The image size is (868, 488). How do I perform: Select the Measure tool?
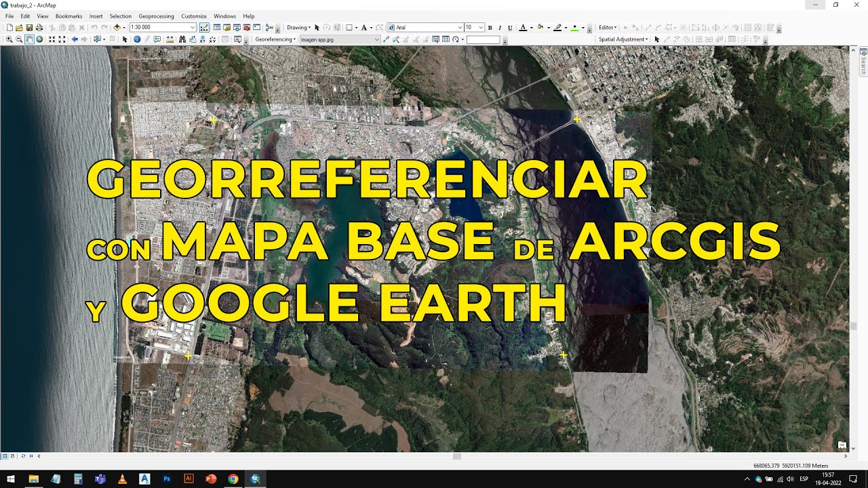point(169,39)
